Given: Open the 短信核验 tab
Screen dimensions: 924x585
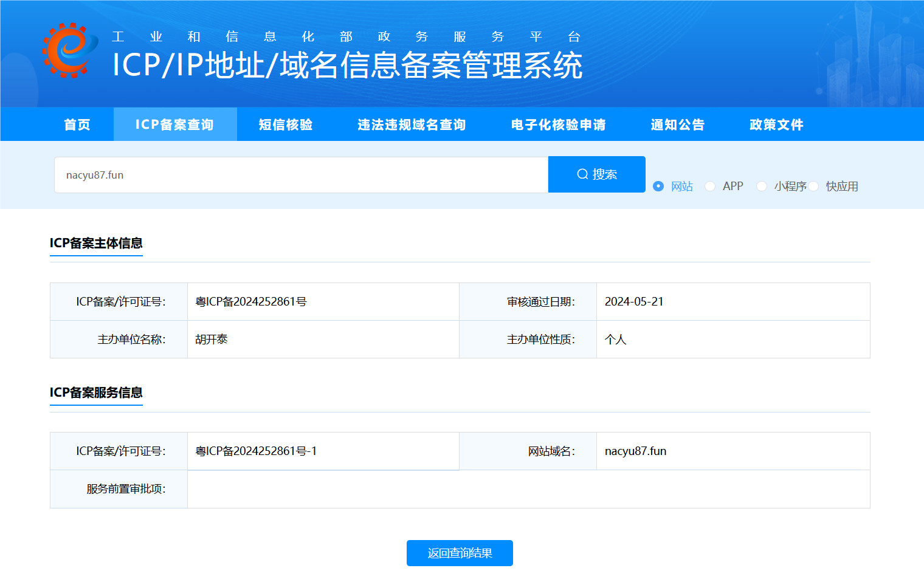Looking at the screenshot, I should click(x=286, y=125).
